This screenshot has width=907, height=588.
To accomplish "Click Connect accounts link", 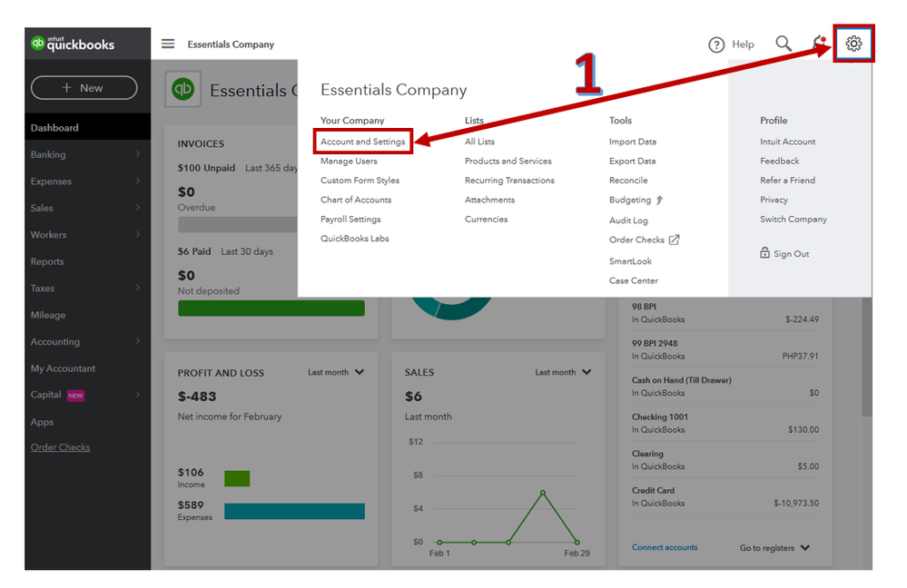I will (665, 547).
